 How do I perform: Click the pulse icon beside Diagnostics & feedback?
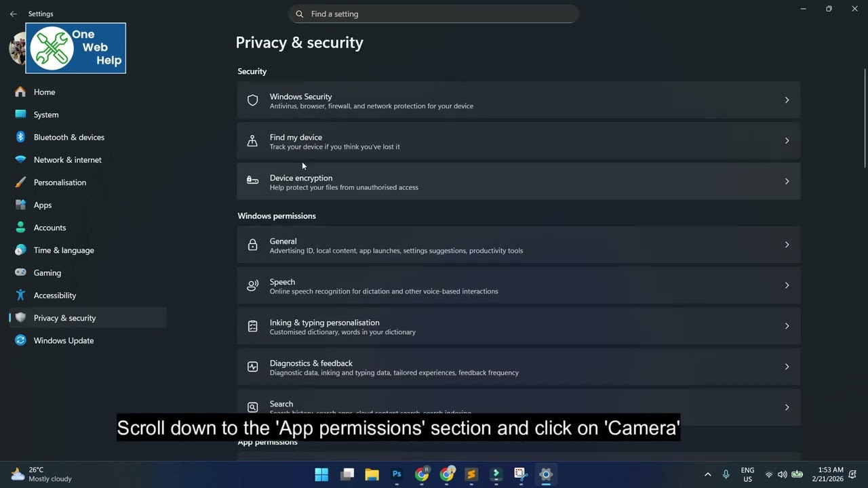[x=252, y=367]
